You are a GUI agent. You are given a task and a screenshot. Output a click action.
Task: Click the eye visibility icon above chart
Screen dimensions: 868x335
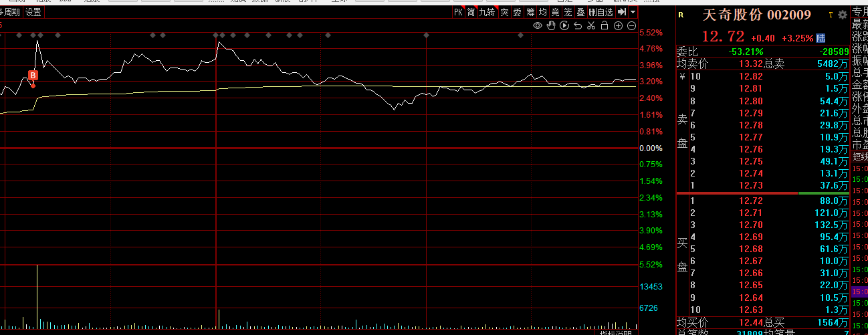pyautogui.click(x=537, y=25)
